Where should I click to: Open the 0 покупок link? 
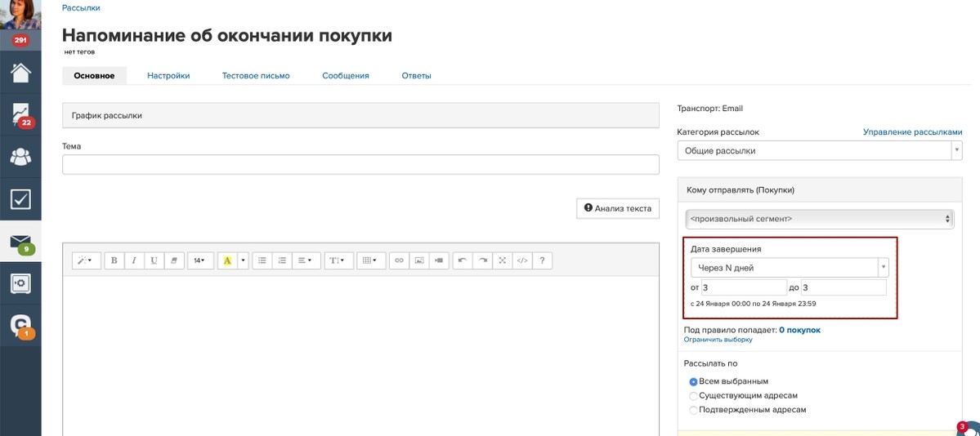799,330
